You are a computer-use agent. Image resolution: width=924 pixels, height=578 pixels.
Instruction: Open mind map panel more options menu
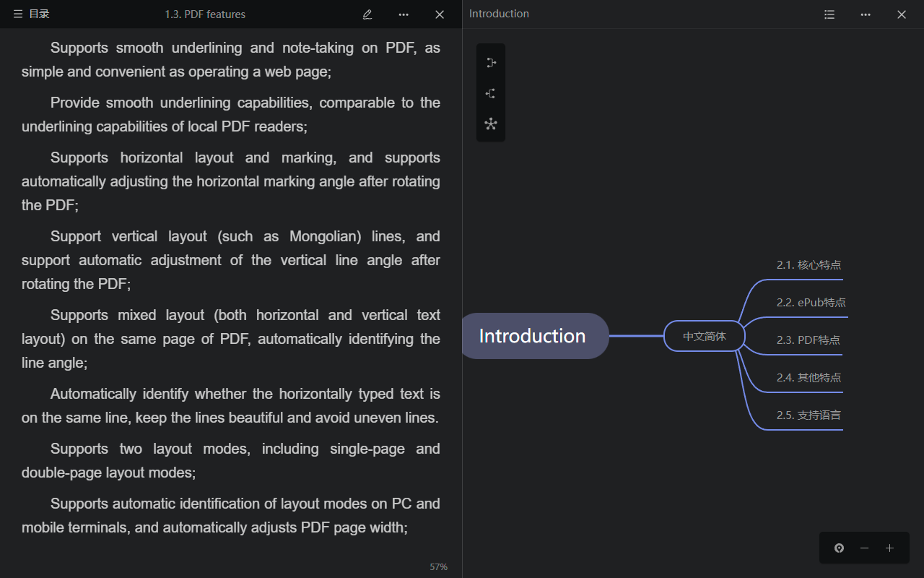[x=866, y=14]
